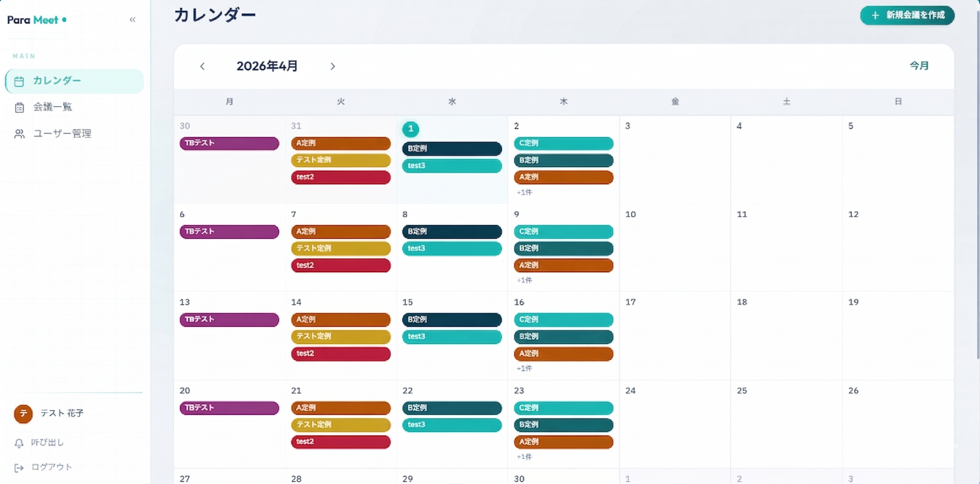Screen dimensions: 980x484
Task: Click the meeting list clipboard icon
Action: (20, 108)
